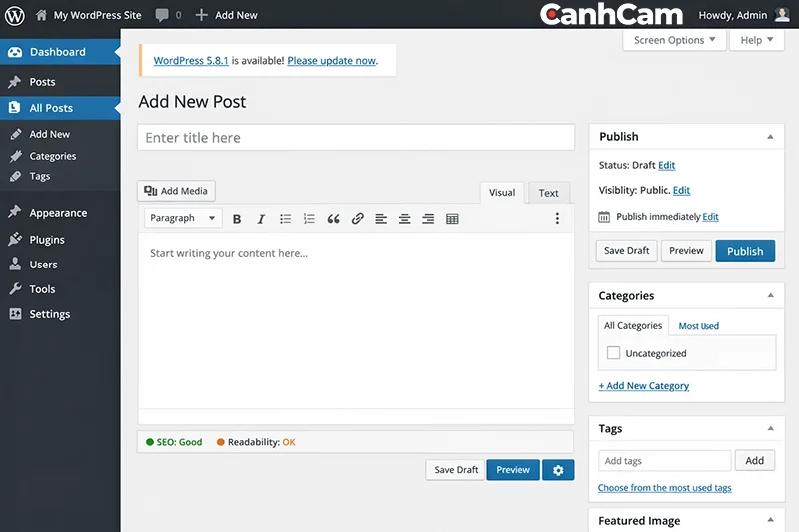Align text left
Image resolution: width=799 pixels, height=532 pixels.
coord(381,219)
